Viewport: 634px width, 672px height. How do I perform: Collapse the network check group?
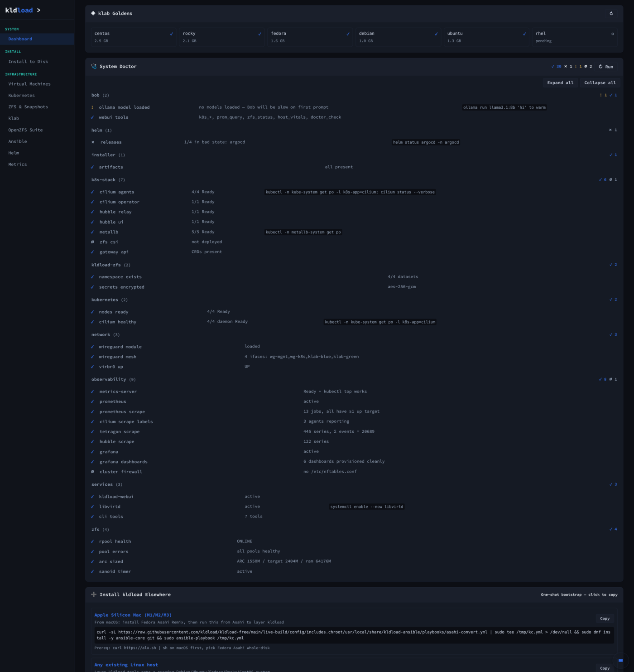click(x=354, y=334)
